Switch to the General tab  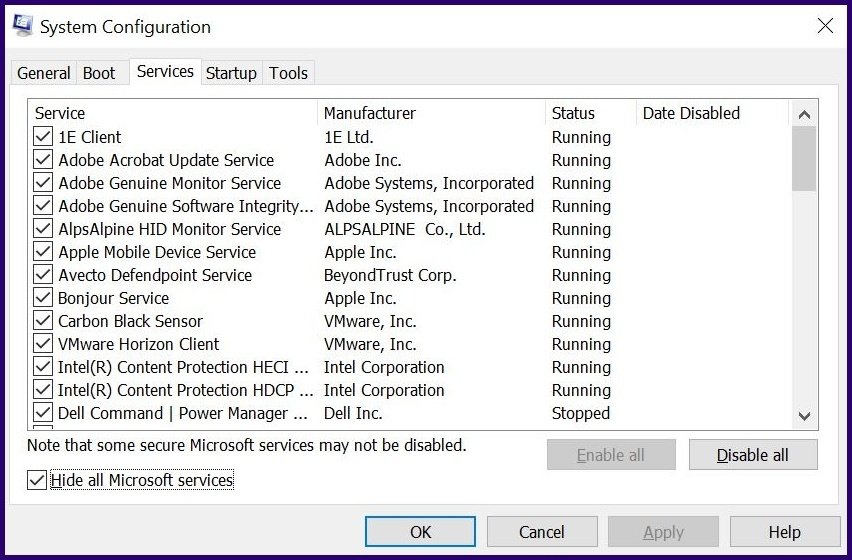(43, 73)
